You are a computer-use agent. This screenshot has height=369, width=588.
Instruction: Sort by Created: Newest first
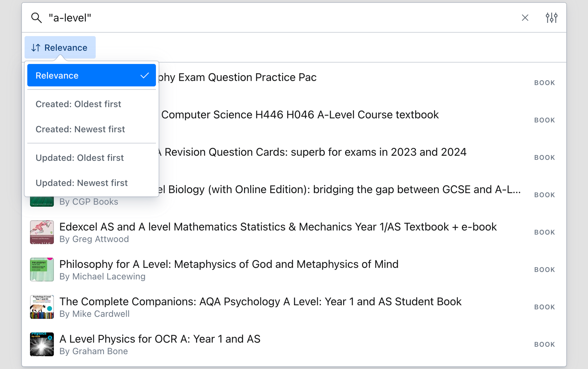tap(80, 129)
